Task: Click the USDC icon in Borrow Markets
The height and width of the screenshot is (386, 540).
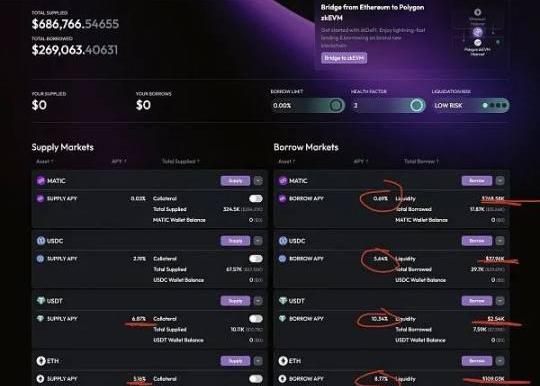Action: click(283, 241)
